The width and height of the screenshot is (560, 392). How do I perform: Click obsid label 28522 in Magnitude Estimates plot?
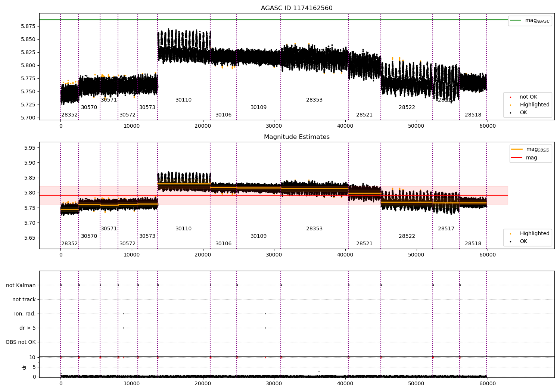pyautogui.click(x=407, y=236)
